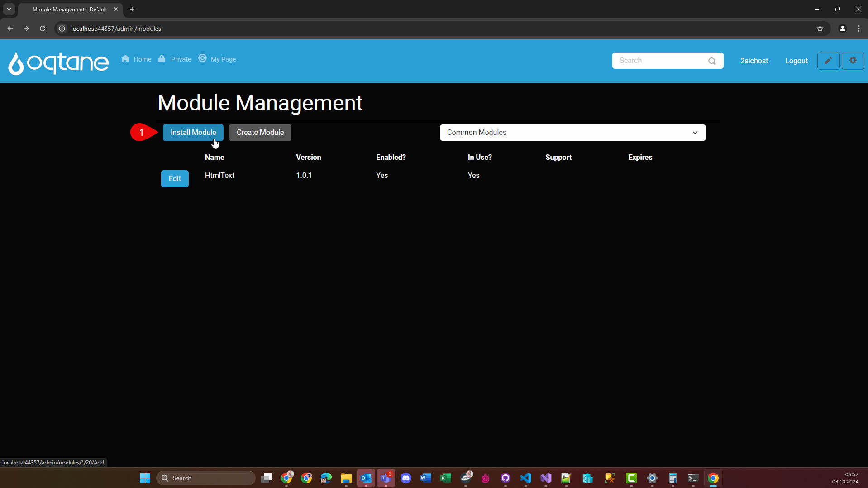Reload the page in browser
The width and height of the screenshot is (868, 488).
click(x=43, y=29)
